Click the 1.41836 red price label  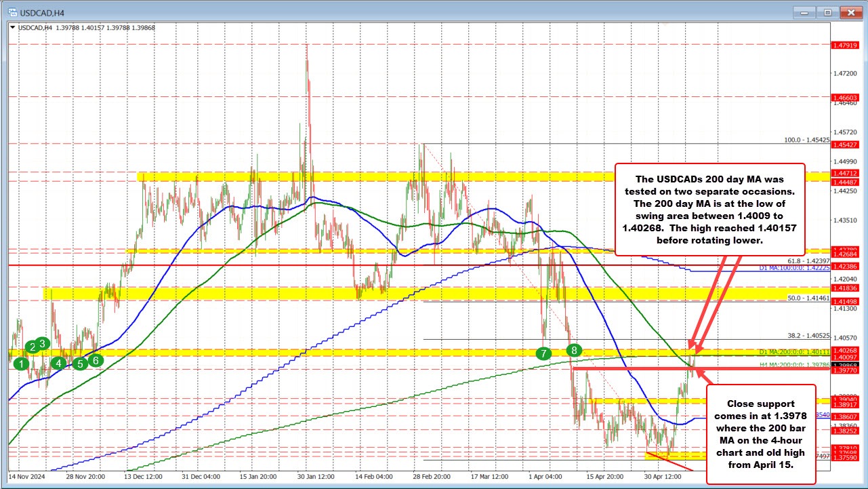(845, 288)
